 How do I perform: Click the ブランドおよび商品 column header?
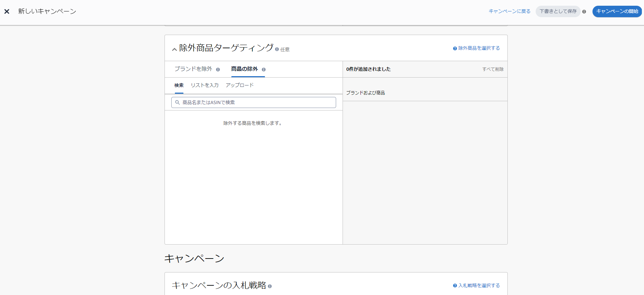pos(365,93)
